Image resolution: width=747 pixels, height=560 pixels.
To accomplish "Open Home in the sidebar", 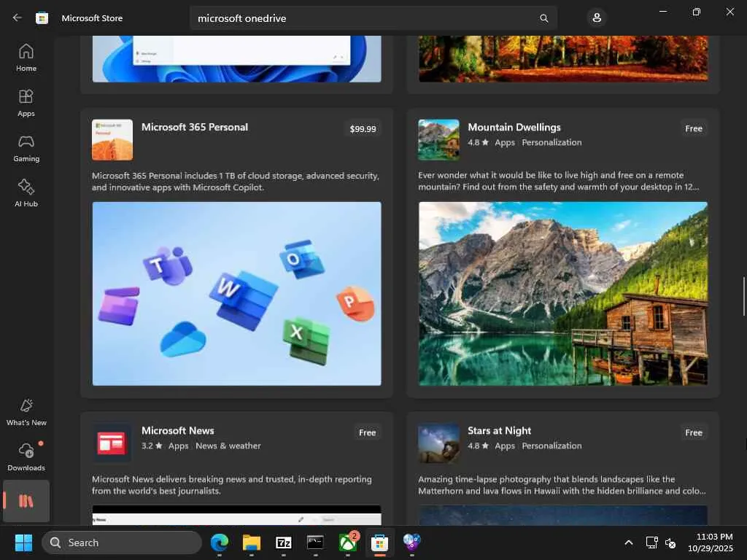I will (26, 58).
